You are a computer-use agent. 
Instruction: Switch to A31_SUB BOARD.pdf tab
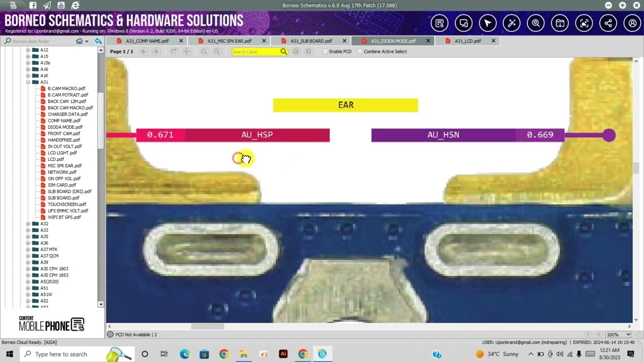311,41
